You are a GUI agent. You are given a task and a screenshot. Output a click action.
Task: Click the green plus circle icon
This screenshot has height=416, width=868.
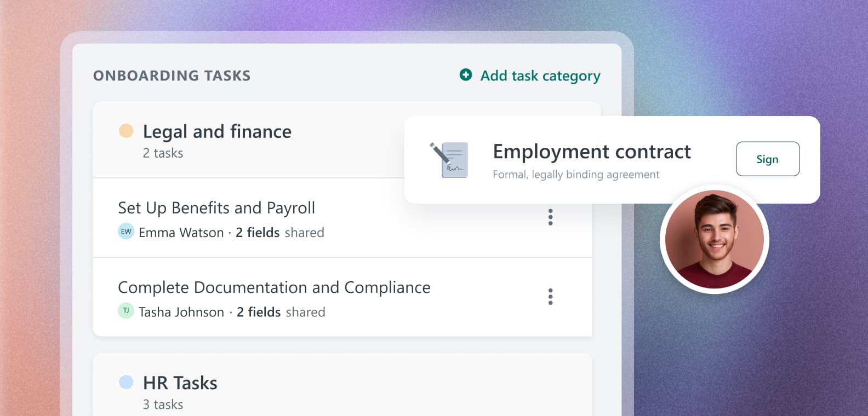click(466, 74)
